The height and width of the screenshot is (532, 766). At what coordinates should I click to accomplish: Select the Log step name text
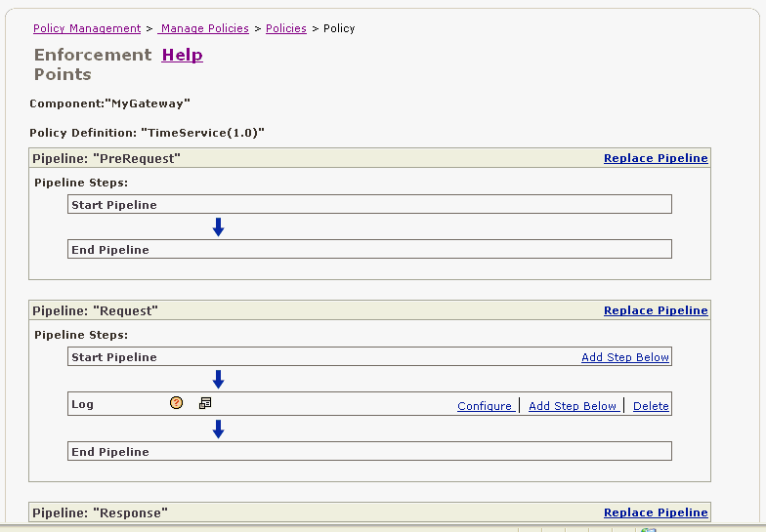click(82, 404)
